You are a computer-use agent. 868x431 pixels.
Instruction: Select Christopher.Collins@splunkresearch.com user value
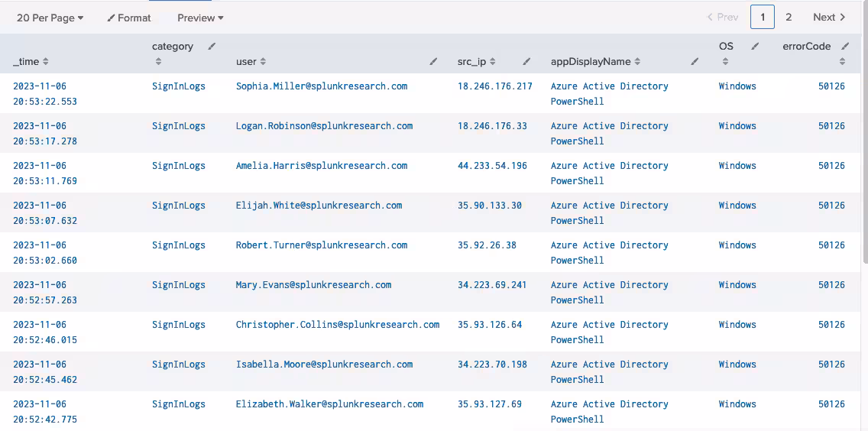point(338,325)
